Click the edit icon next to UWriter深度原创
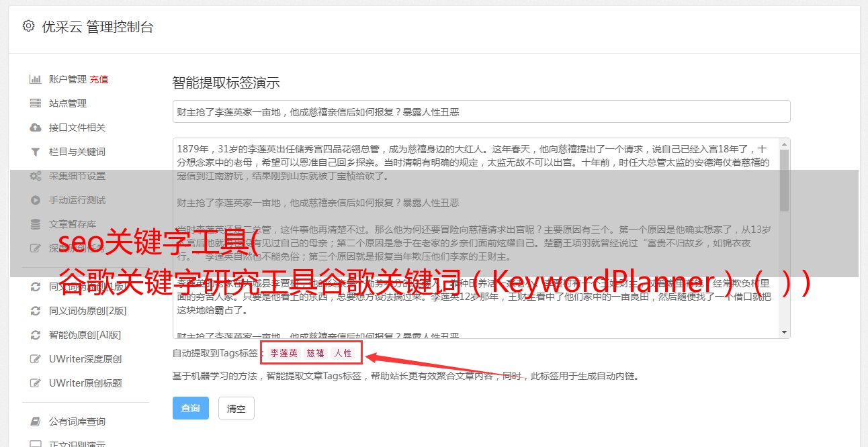The image size is (868, 447). [36, 359]
